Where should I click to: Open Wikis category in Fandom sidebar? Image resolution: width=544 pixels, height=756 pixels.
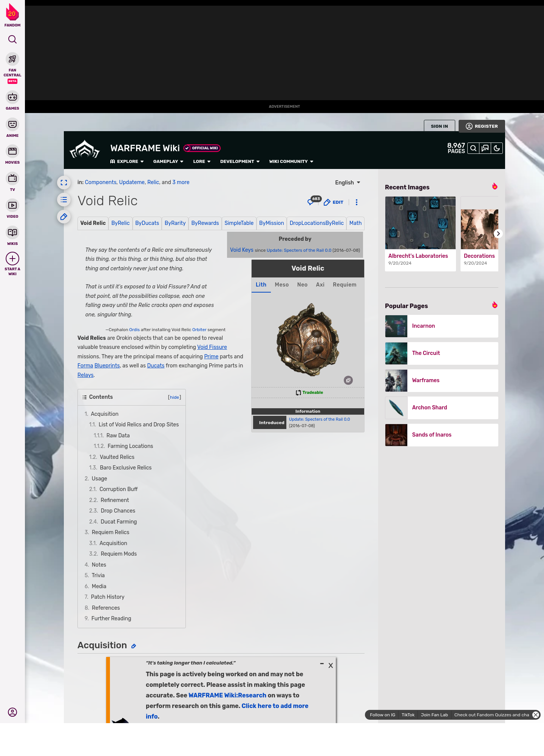coord(12,236)
